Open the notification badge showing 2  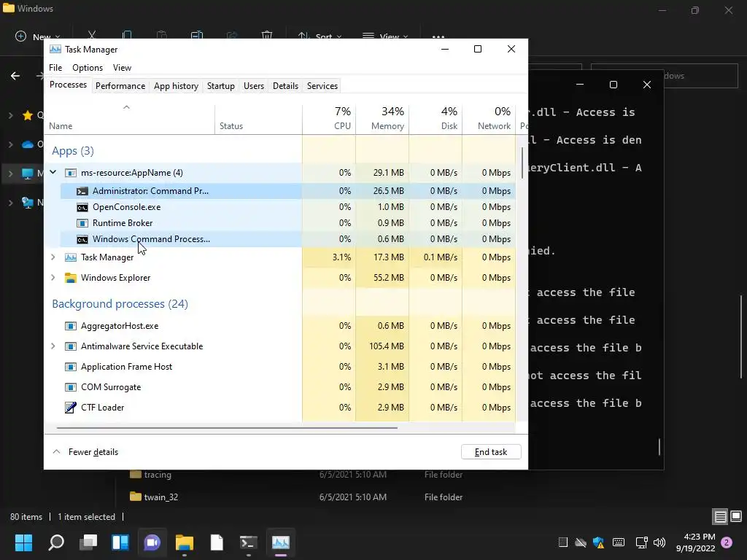727,542
